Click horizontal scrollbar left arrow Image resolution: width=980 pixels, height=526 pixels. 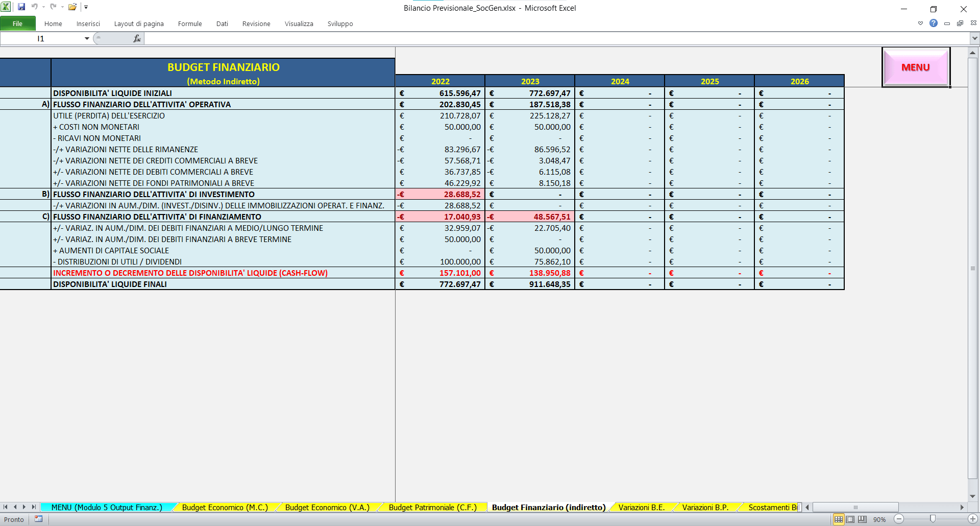point(807,507)
